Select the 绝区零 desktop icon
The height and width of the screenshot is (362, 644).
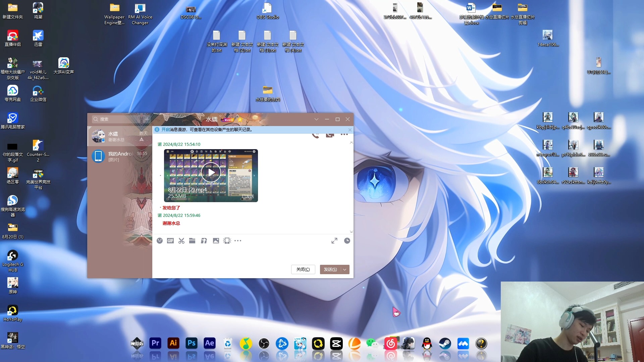coord(13,176)
